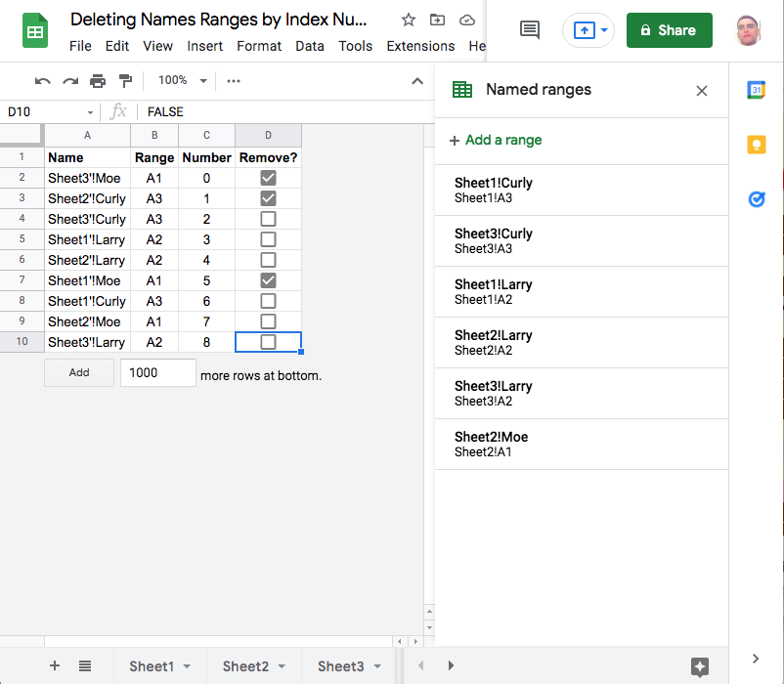Check Remove box for Sheet2'!Moe
This screenshot has height=684, width=784.
click(268, 321)
